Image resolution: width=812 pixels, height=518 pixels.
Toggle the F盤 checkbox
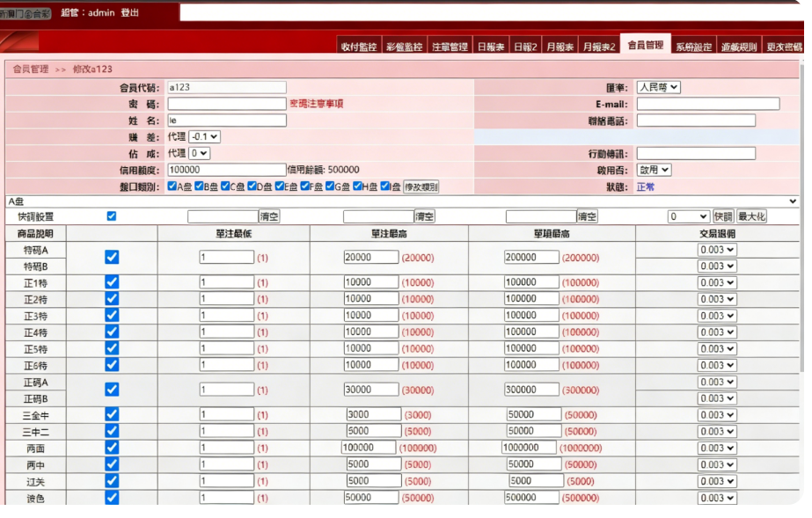(x=305, y=186)
